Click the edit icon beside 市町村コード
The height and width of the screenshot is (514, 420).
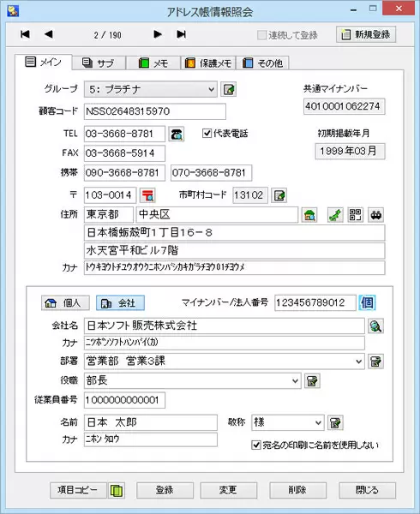(x=279, y=195)
